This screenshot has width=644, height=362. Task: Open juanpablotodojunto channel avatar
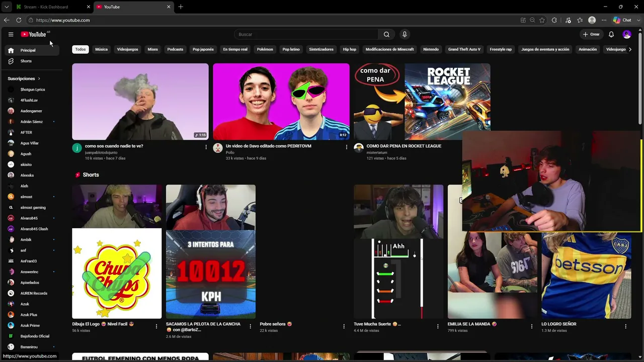pos(77,148)
